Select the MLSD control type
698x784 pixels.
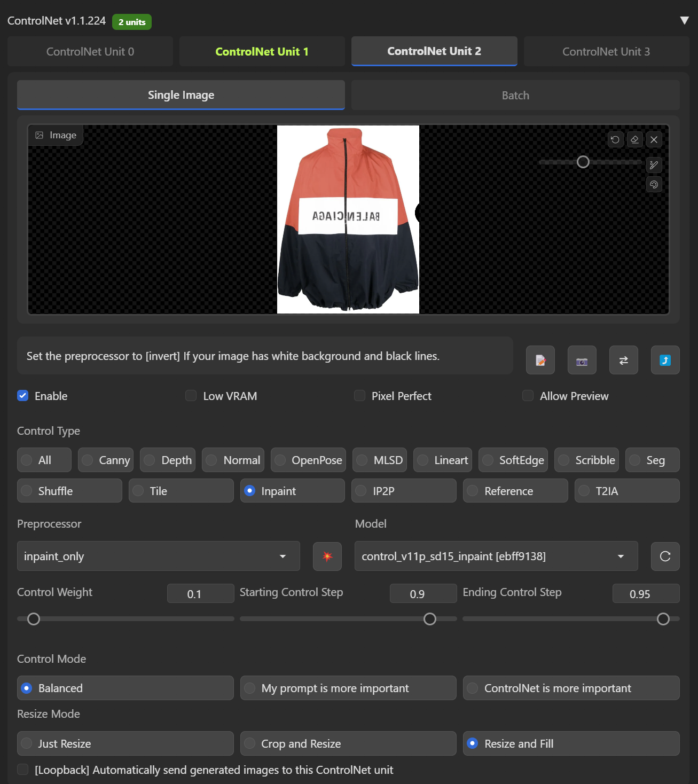tap(380, 460)
